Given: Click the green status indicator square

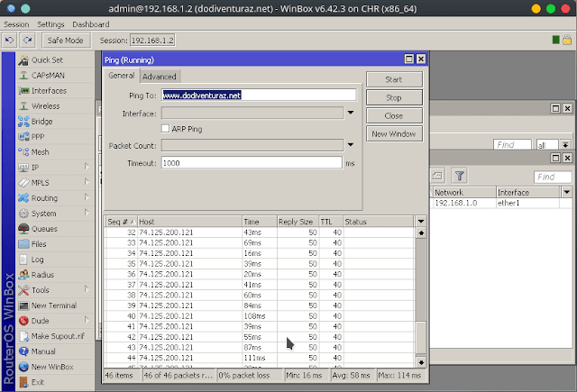Looking at the screenshot, I should [x=556, y=40].
